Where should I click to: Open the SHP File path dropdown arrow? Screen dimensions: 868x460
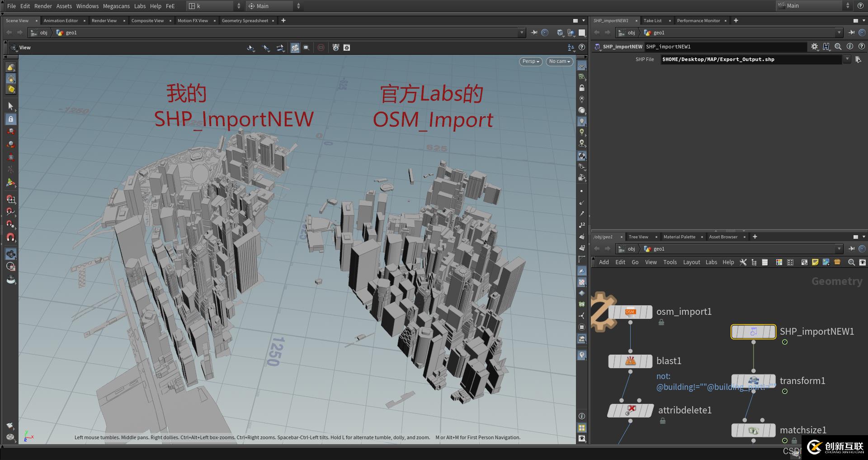847,59
